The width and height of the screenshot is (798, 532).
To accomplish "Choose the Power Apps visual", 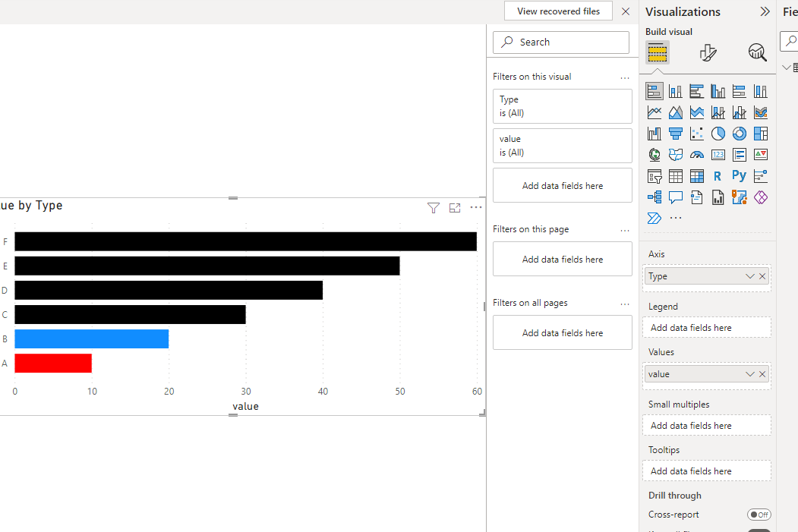I will click(x=760, y=197).
